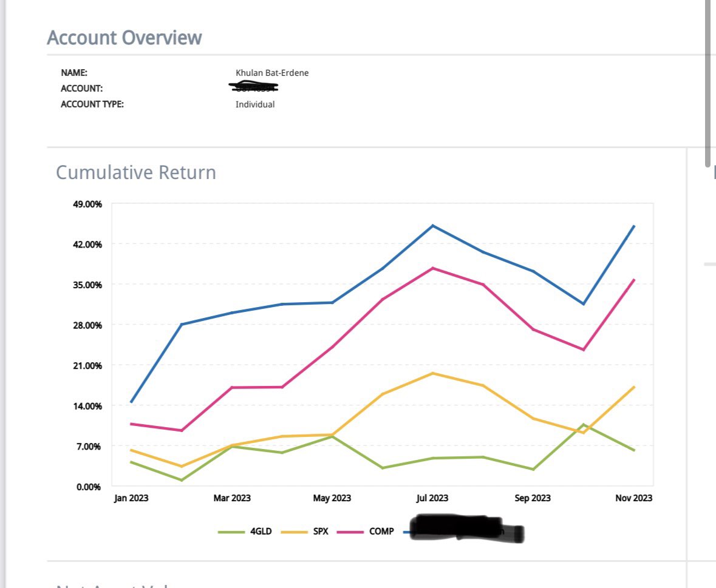Click the pink COMP line's Jul 2023 peak

(433, 268)
